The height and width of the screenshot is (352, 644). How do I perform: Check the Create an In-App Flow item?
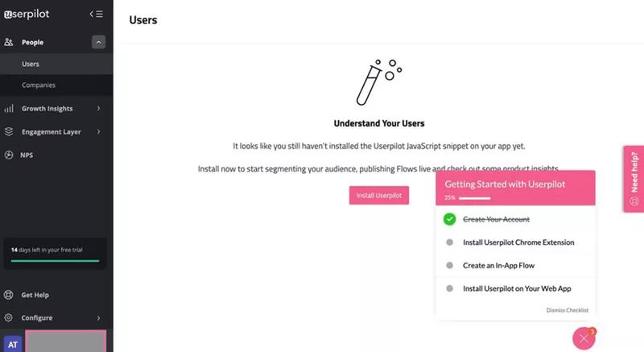click(x=449, y=265)
